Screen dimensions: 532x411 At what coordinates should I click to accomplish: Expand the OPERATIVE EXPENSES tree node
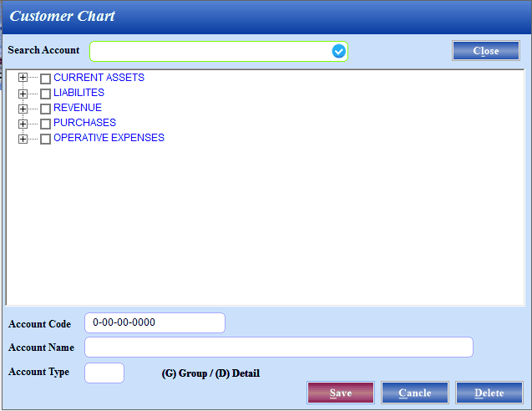click(23, 139)
